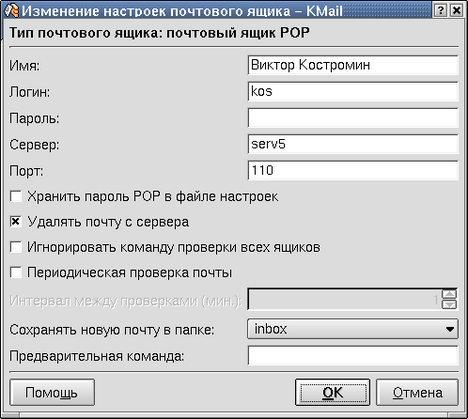
Task: Enable storing POP password in config file
Action: [16, 196]
